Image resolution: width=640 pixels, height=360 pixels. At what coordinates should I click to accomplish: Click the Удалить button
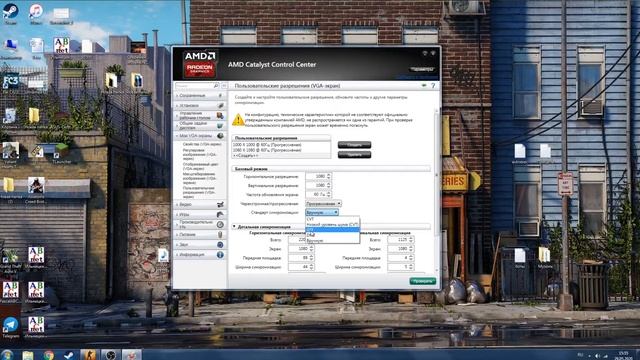tap(354, 155)
